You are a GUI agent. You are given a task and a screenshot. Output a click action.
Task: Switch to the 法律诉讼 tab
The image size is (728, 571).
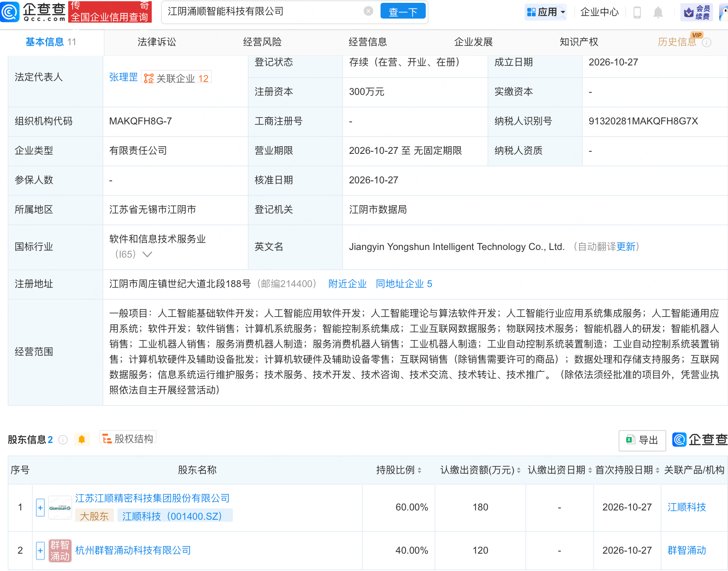[157, 42]
